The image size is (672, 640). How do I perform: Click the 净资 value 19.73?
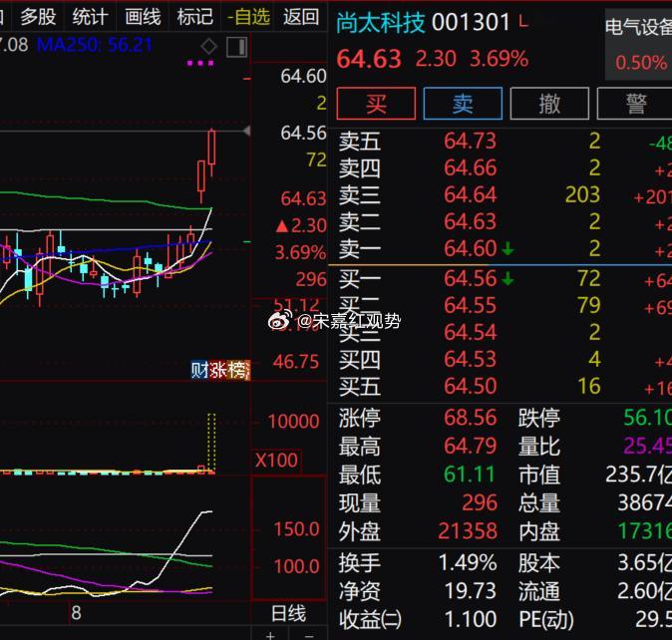pos(471,591)
